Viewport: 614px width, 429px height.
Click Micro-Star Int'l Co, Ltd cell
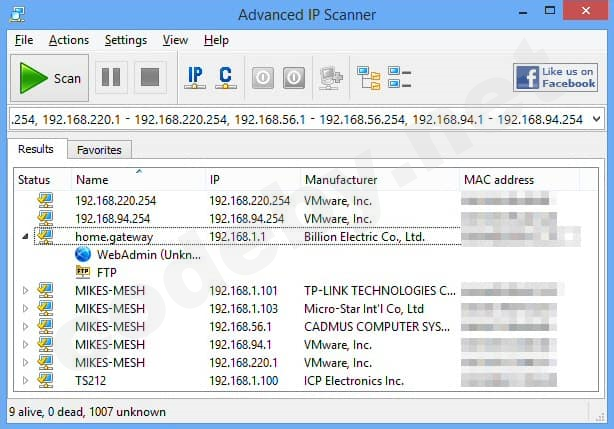(364, 309)
